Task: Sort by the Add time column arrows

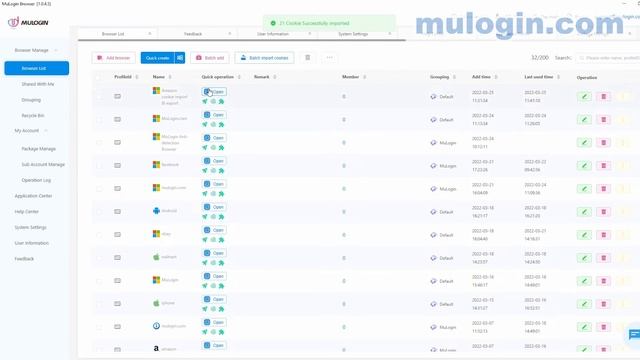Action: coord(496,77)
